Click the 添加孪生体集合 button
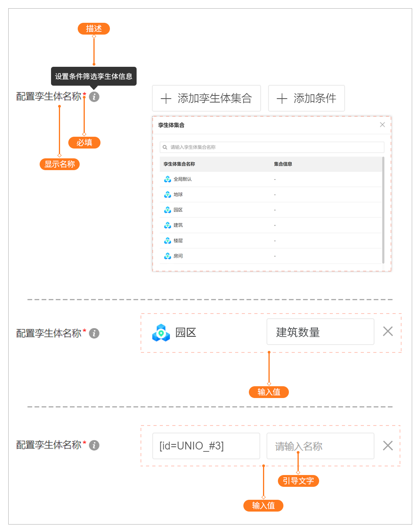 click(206, 98)
